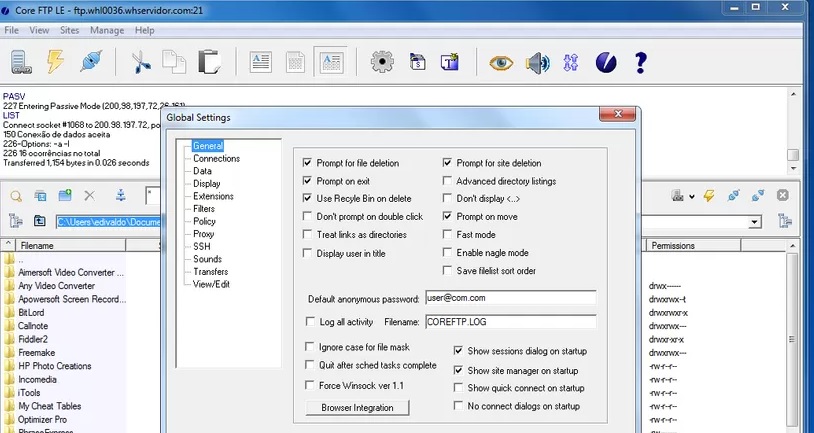This screenshot has width=814, height=433.
Task: Uncheck Use Recycle Bin on delete
Action: (307, 198)
